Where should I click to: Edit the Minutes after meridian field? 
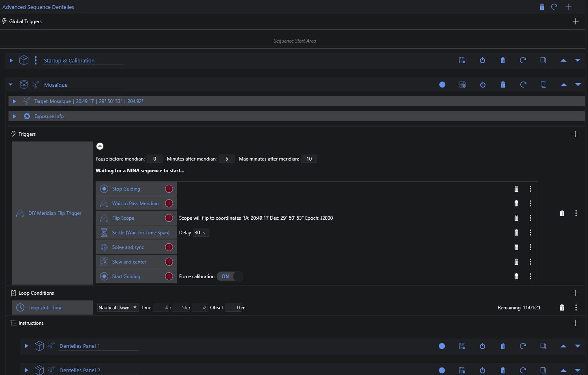[227, 159]
